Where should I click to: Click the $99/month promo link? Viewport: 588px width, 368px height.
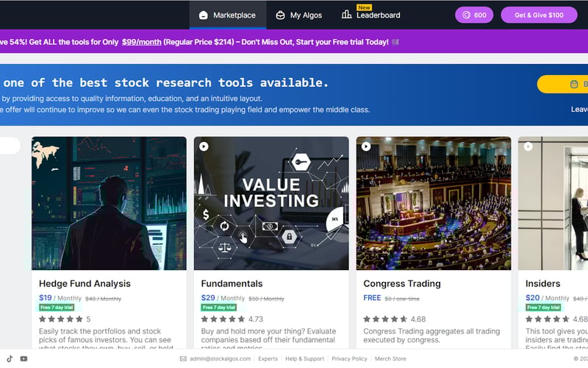point(141,42)
